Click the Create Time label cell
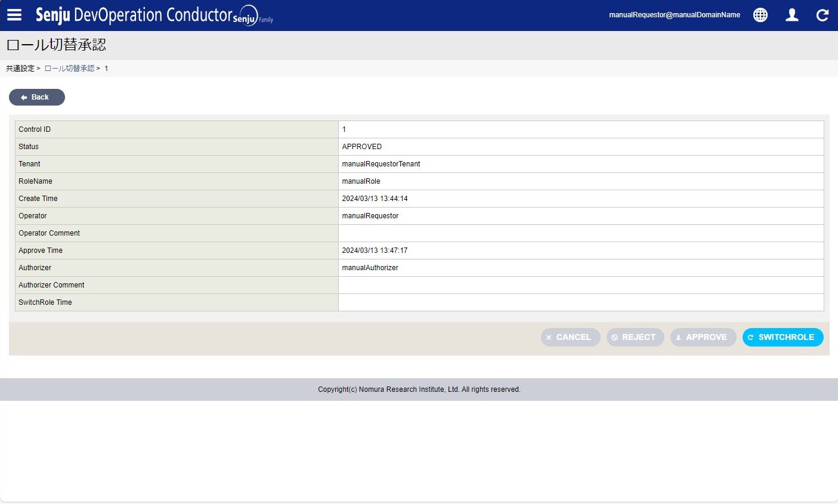 click(x=177, y=199)
